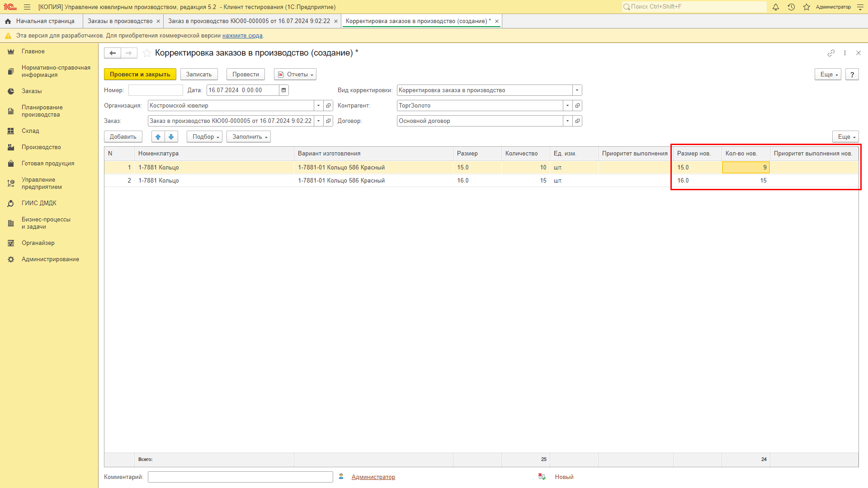Viewport: 868px width, 488px height.
Task: Open the Администратор responsible link
Action: tap(373, 477)
